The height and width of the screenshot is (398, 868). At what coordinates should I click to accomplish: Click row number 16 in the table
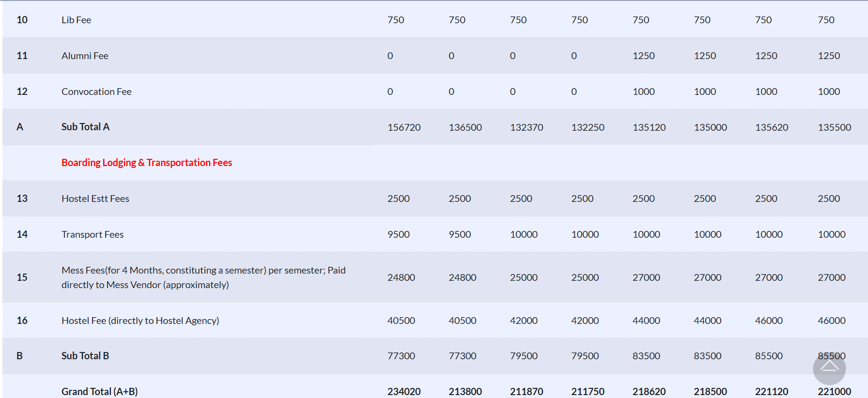[x=22, y=321]
